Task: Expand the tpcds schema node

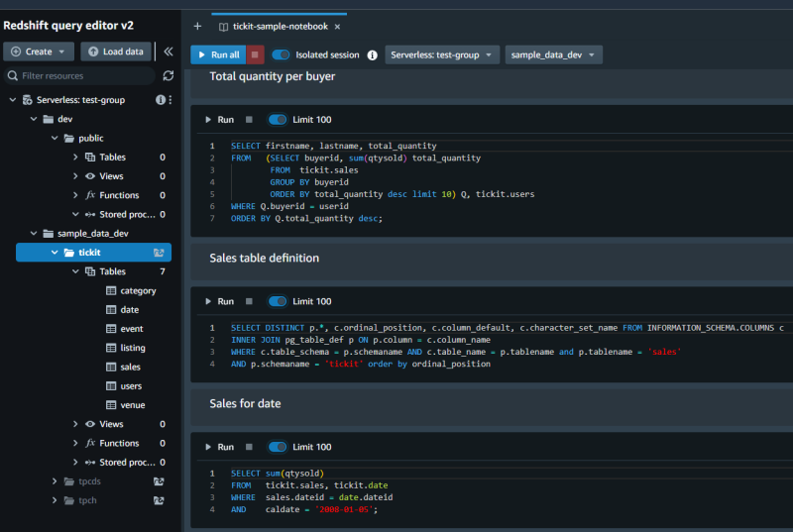Action: click(x=54, y=481)
